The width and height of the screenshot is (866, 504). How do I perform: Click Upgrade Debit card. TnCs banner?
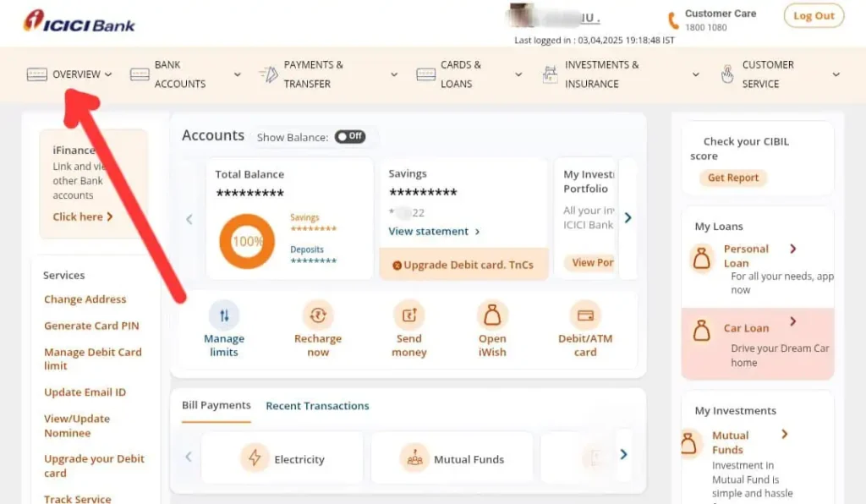[x=464, y=265]
